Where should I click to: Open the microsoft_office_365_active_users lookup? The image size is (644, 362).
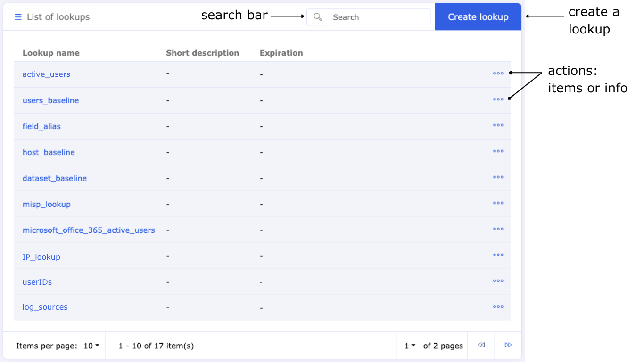(89, 230)
